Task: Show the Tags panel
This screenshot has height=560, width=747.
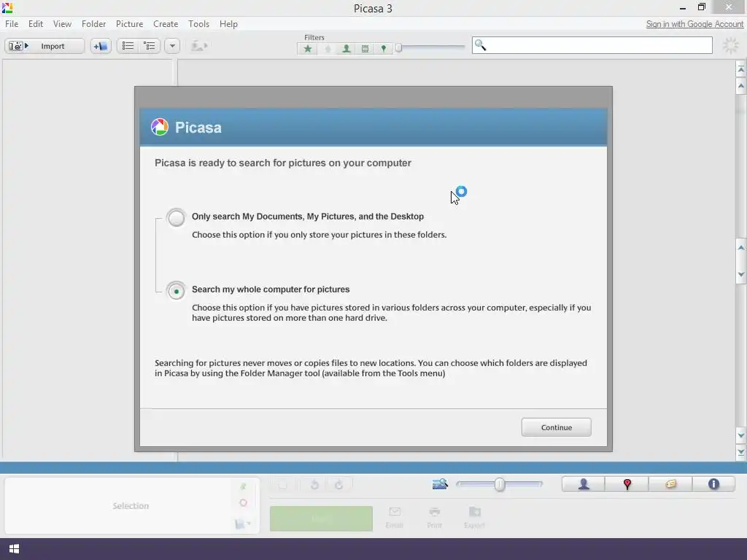Action: [670, 484]
